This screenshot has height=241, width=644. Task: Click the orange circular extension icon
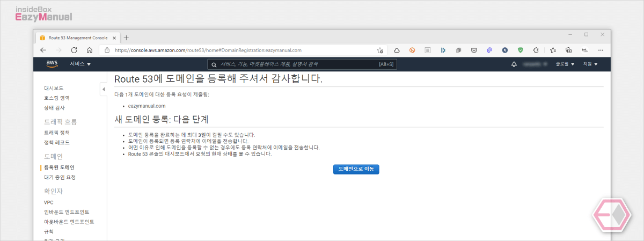pyautogui.click(x=412, y=50)
